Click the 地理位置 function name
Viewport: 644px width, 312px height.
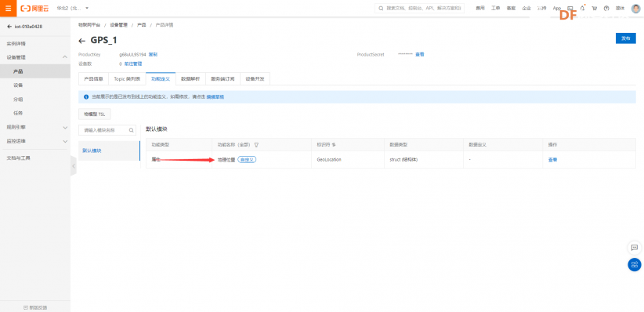coord(226,159)
